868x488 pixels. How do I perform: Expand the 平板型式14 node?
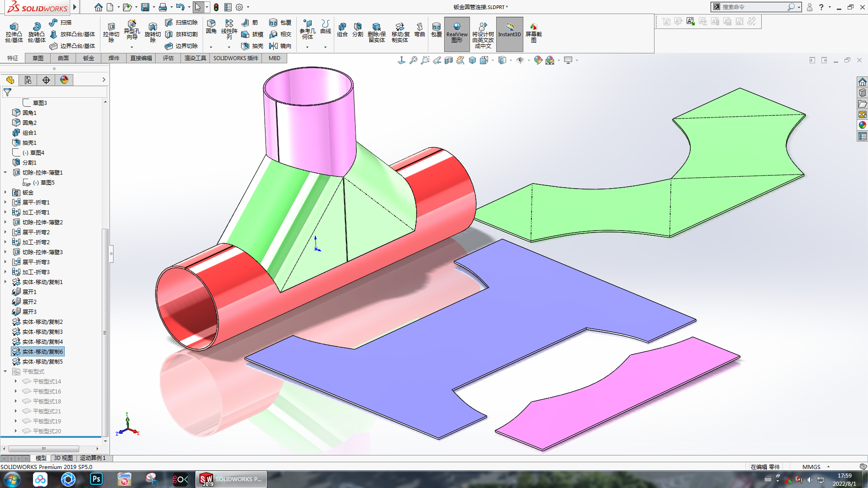click(16, 381)
